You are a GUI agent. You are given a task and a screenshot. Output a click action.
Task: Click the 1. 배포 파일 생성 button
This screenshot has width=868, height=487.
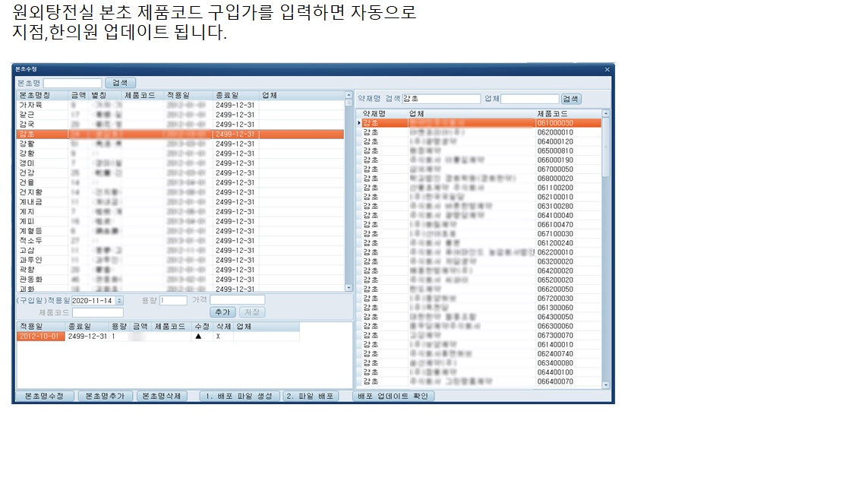click(x=239, y=397)
